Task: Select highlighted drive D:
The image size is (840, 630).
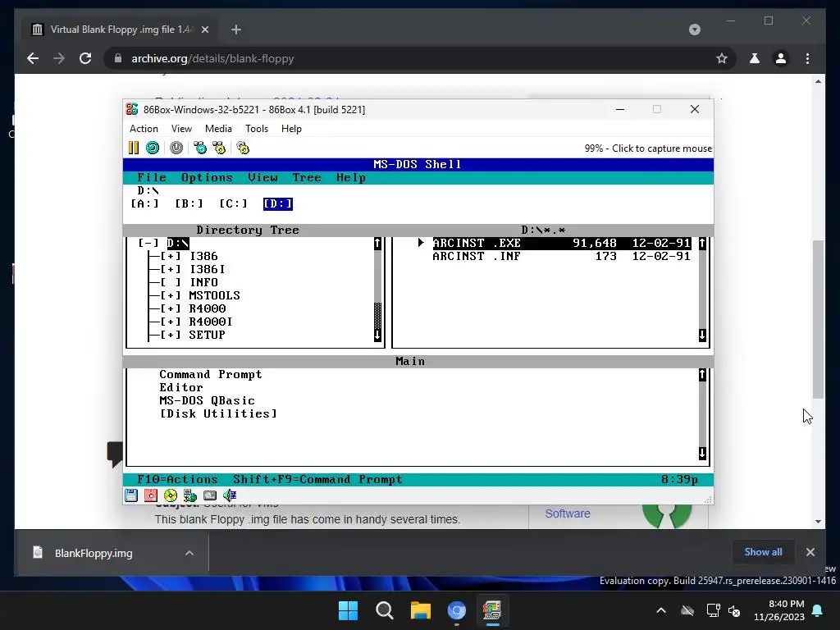Action: tap(277, 203)
